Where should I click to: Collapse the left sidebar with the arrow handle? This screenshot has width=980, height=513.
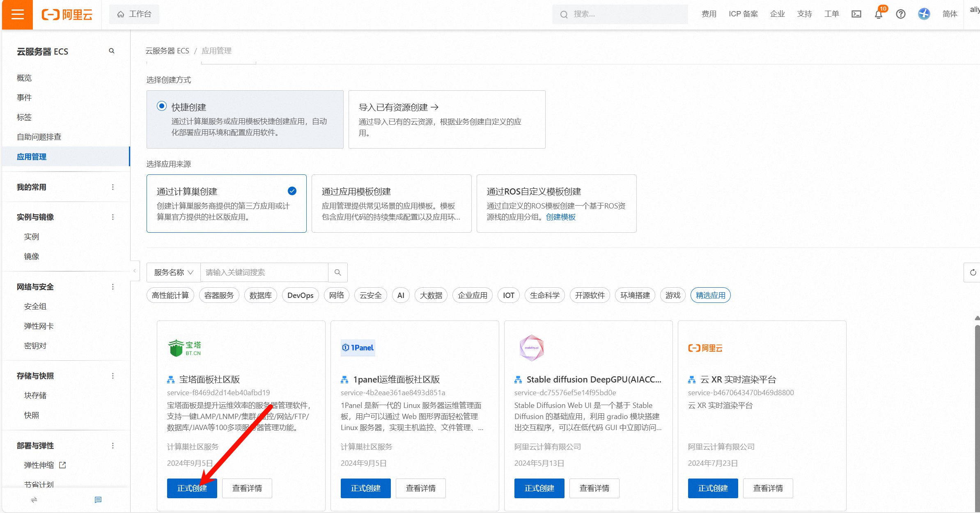pyautogui.click(x=134, y=271)
